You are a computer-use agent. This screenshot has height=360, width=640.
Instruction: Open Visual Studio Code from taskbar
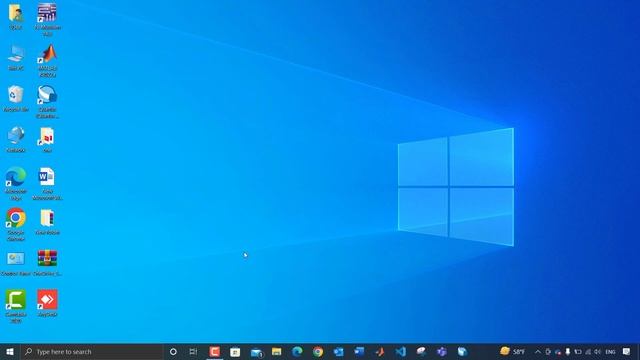(400, 351)
